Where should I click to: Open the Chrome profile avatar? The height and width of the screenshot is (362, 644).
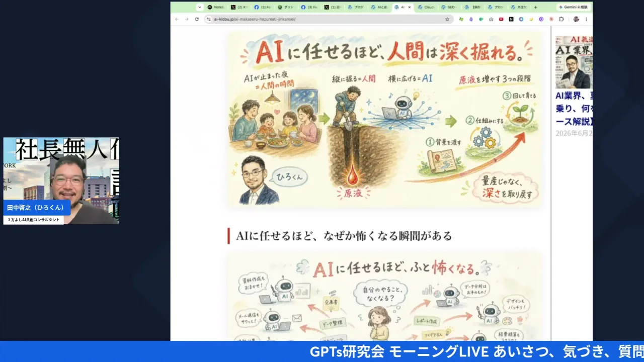576,19
